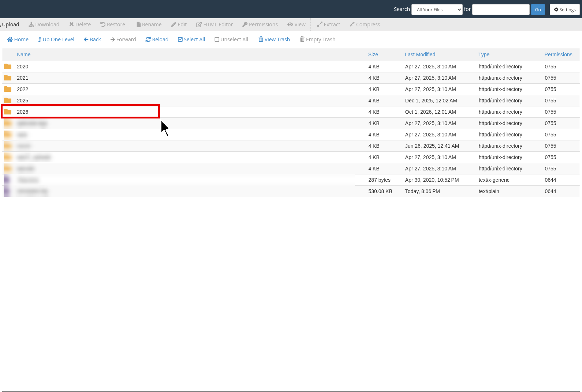Click the Go search button
Viewport: 582px width, 392px height.
click(x=538, y=10)
